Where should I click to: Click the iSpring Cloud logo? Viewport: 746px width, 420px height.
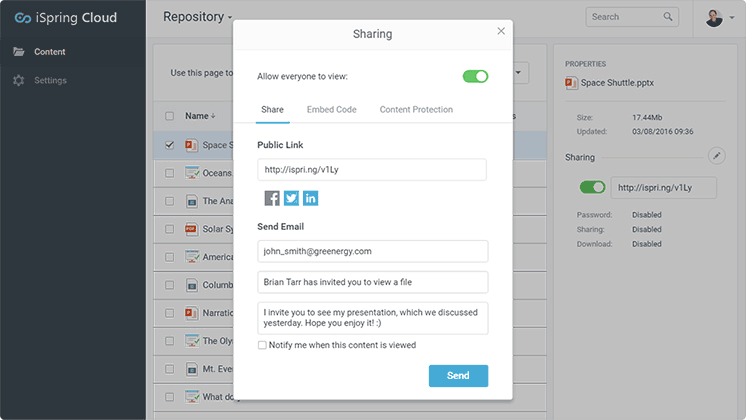[66, 17]
